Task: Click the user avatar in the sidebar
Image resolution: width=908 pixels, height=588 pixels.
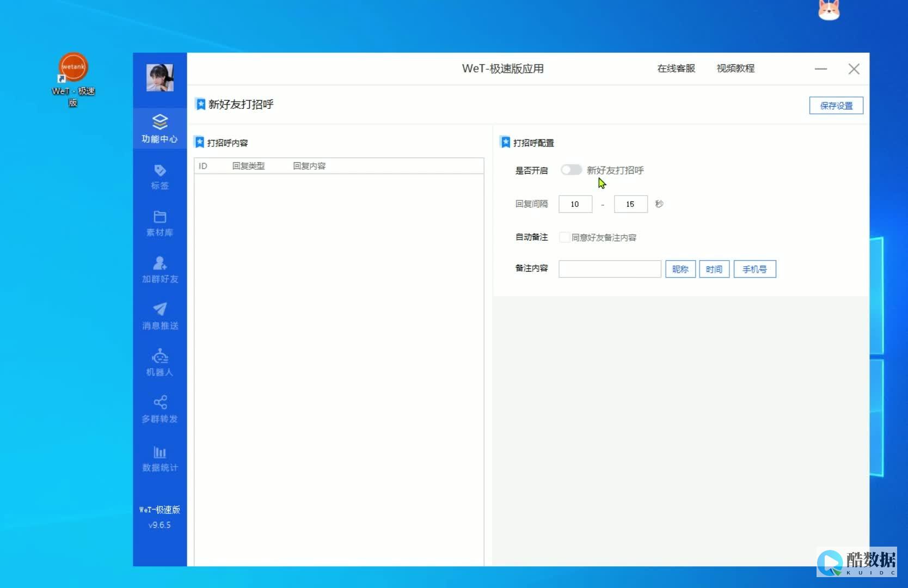Action: (x=159, y=77)
